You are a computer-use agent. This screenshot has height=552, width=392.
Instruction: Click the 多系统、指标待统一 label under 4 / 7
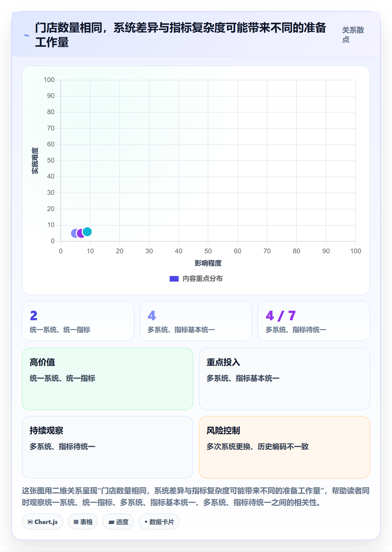click(296, 330)
